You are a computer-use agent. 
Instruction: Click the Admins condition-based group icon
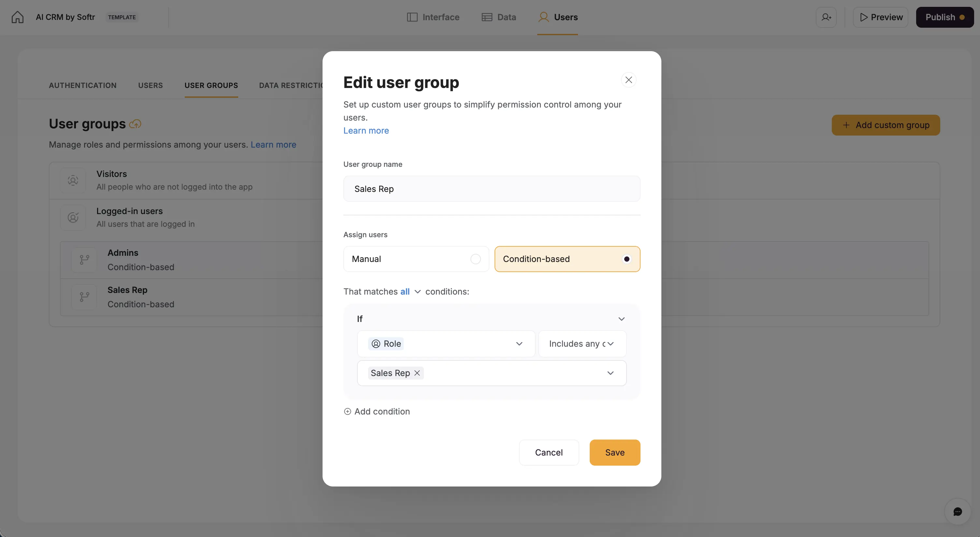(84, 259)
